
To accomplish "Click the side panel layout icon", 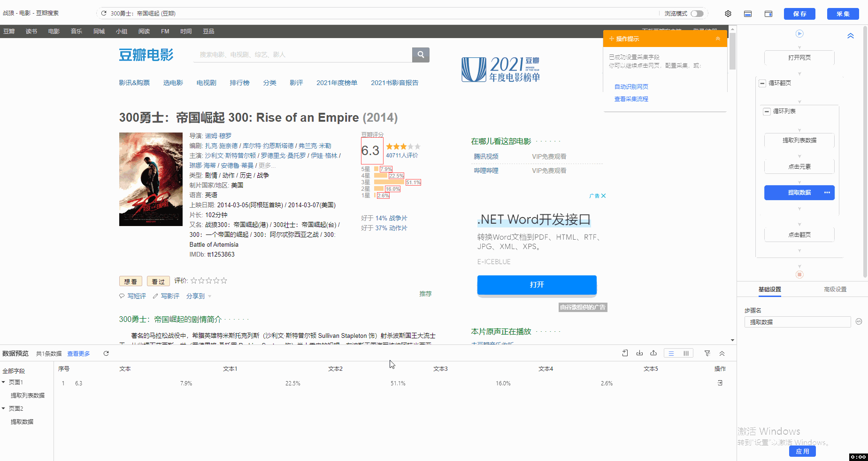I will click(x=768, y=14).
